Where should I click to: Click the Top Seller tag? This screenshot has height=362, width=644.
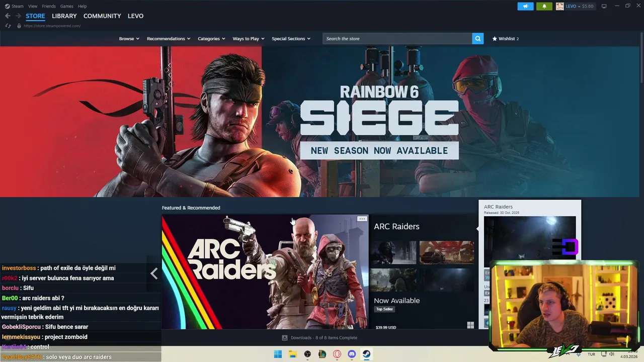pos(384,309)
